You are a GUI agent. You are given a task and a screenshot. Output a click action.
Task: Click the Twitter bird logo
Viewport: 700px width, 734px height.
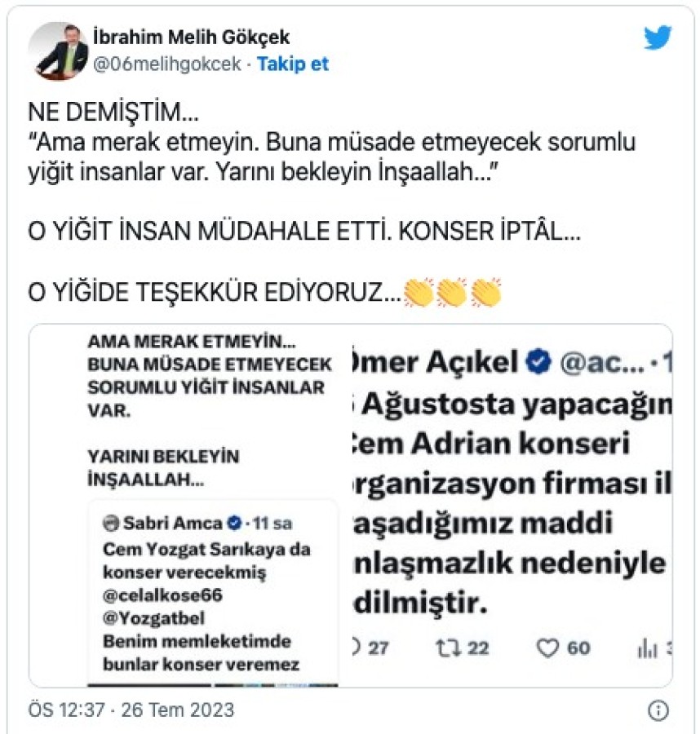658,38
